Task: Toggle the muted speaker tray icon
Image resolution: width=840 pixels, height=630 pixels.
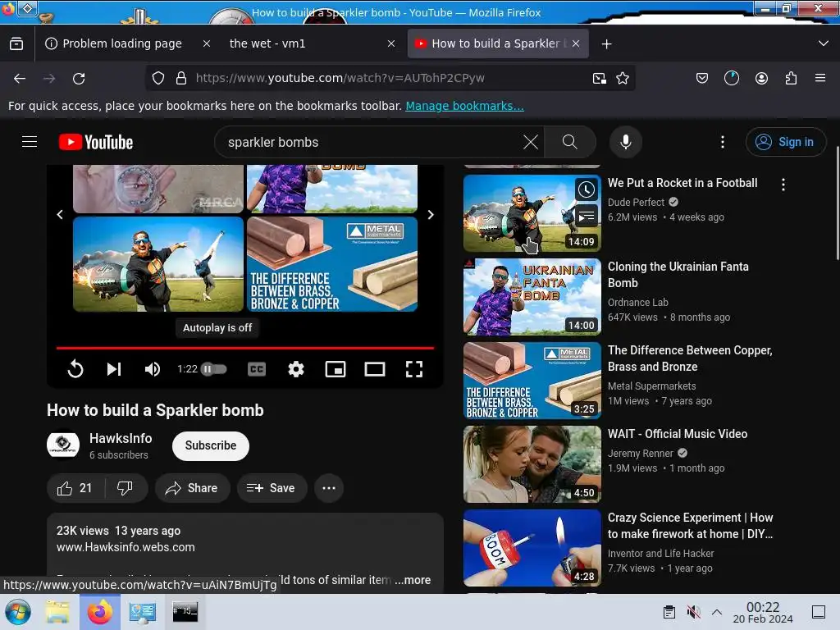Action: (693, 612)
